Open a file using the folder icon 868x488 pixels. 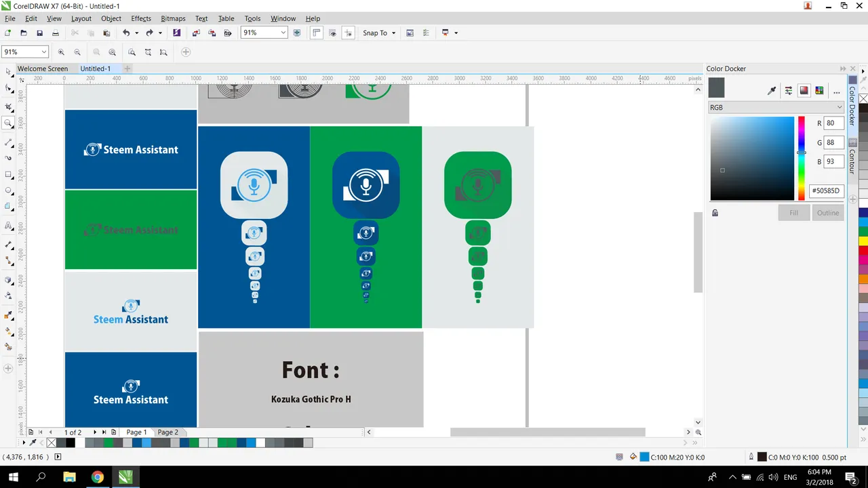pos(24,33)
